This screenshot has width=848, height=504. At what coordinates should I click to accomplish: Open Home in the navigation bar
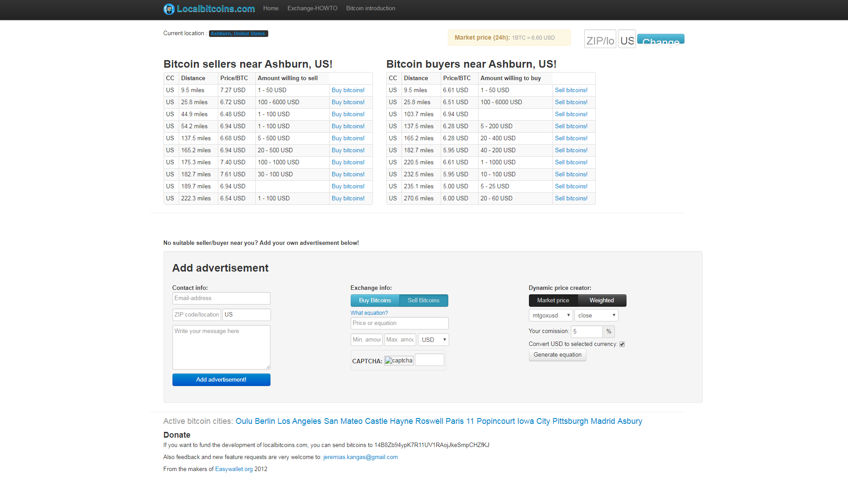[271, 8]
